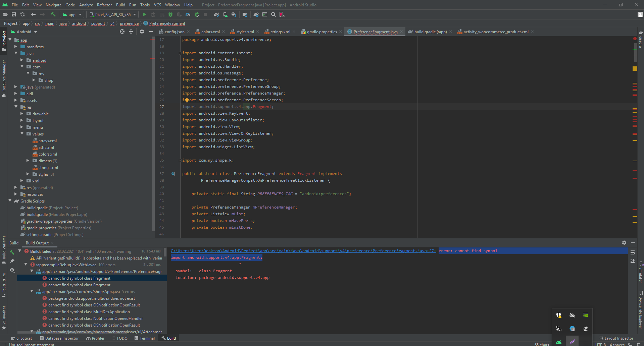
Task: Click red error indicator above editor scrollbar
Action: point(635,39)
